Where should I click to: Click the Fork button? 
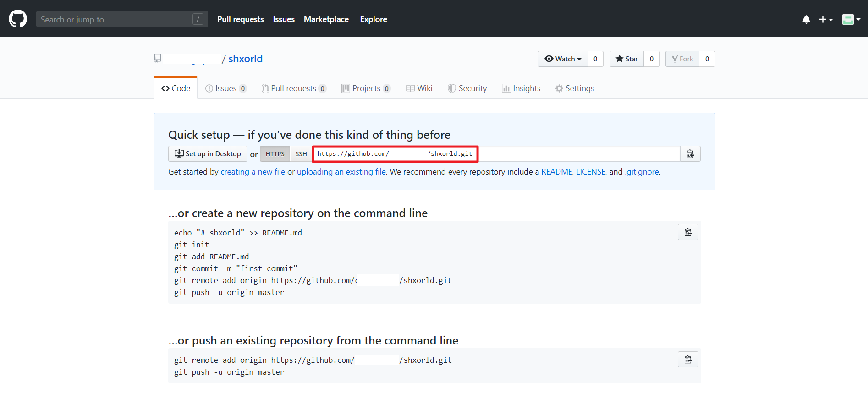click(682, 59)
